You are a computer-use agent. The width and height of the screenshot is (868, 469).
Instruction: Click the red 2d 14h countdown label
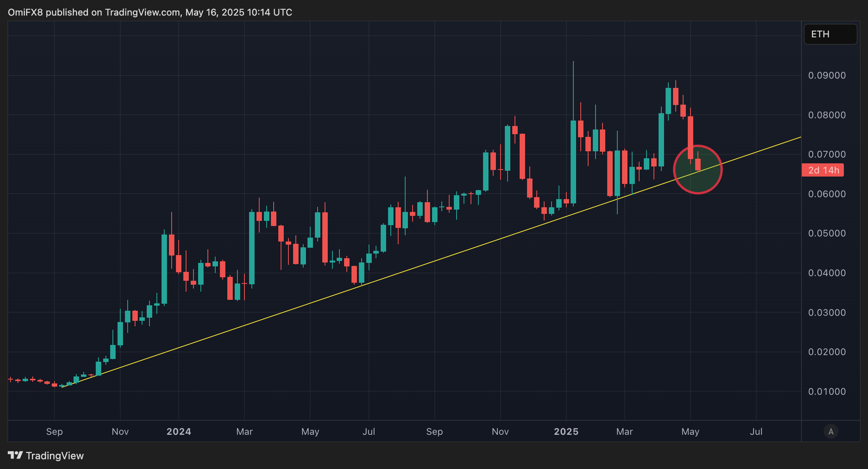point(823,170)
